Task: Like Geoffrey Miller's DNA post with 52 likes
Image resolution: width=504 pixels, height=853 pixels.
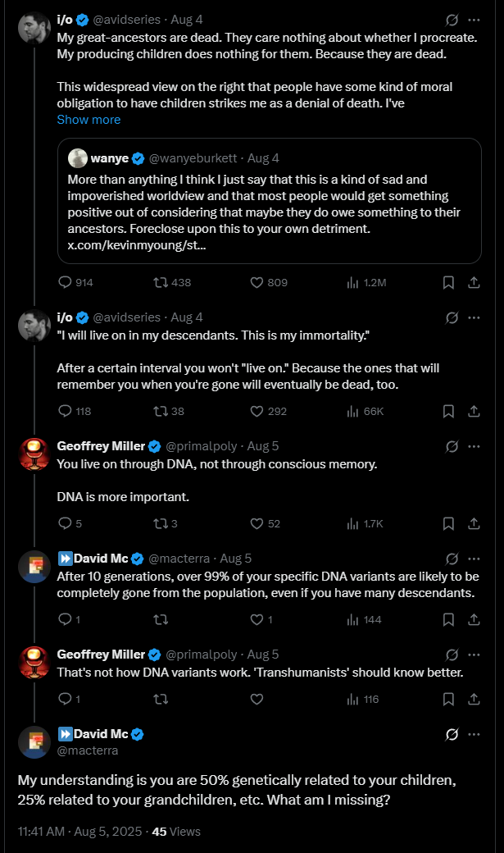Action: (x=257, y=523)
